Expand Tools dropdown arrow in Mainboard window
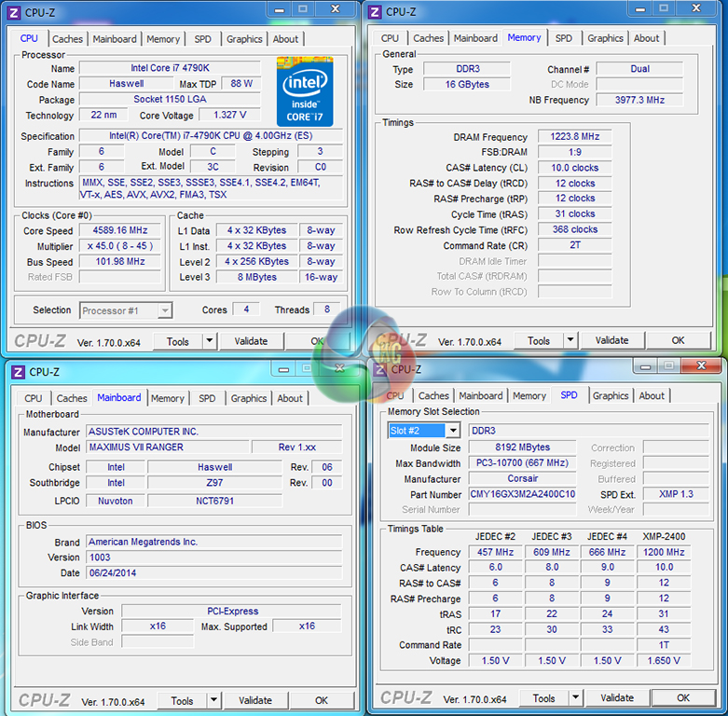 click(213, 700)
